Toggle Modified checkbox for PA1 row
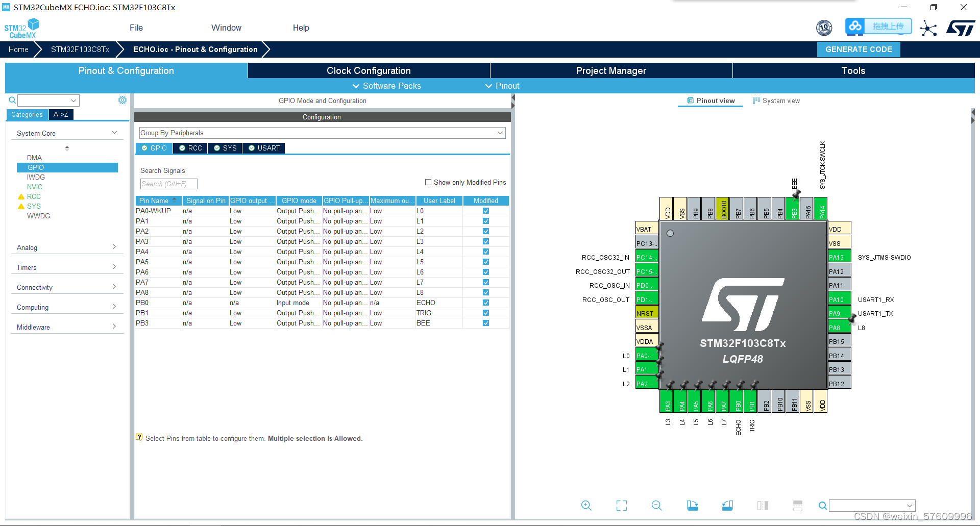980x526 pixels. point(486,221)
